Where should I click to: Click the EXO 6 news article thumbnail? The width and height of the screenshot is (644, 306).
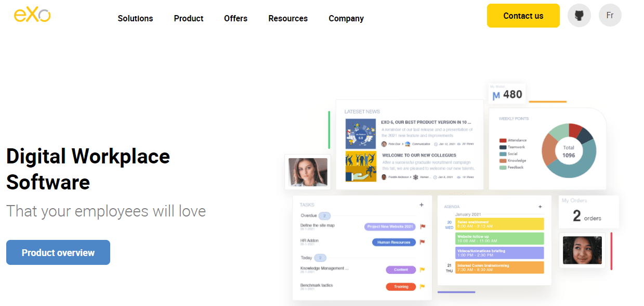pyautogui.click(x=360, y=134)
